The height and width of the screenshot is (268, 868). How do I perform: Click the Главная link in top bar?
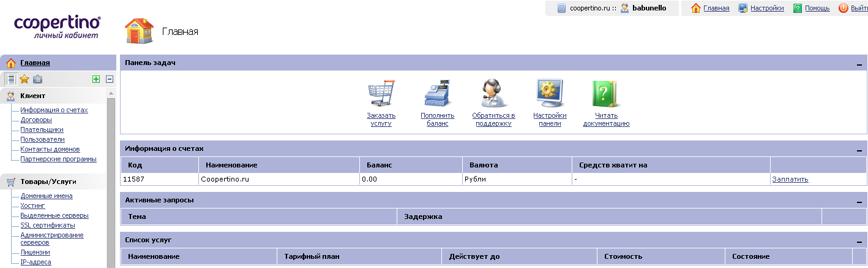click(x=716, y=9)
